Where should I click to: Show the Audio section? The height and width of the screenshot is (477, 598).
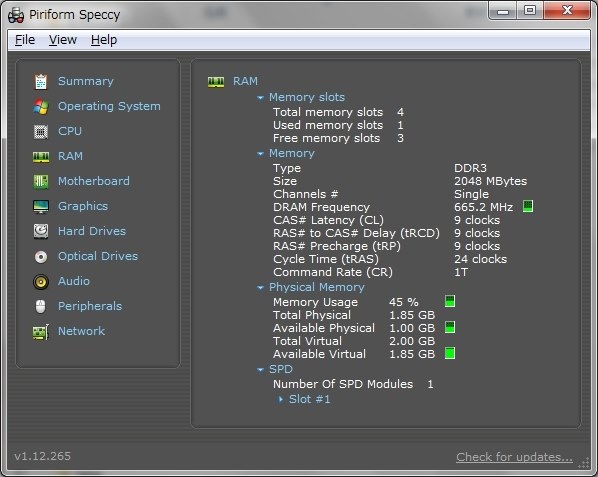74,281
